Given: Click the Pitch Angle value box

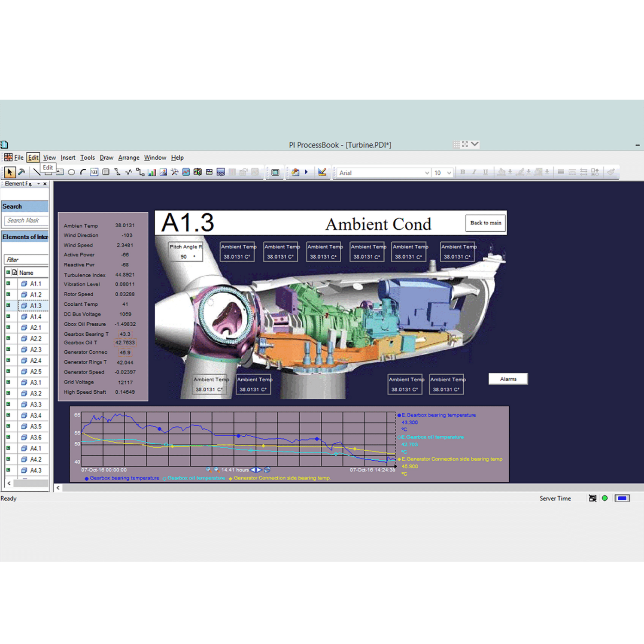Looking at the screenshot, I should point(185,252).
